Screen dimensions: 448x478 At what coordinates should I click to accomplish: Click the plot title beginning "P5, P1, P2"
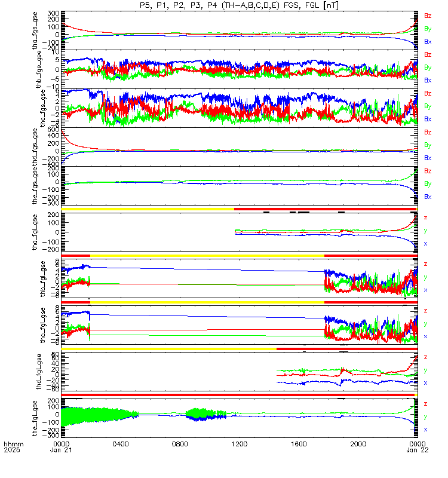[239, 5]
